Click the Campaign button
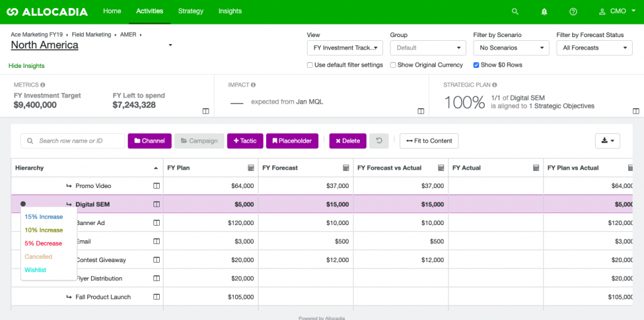Image resolution: width=644 pixels, height=320 pixels. pos(199,140)
